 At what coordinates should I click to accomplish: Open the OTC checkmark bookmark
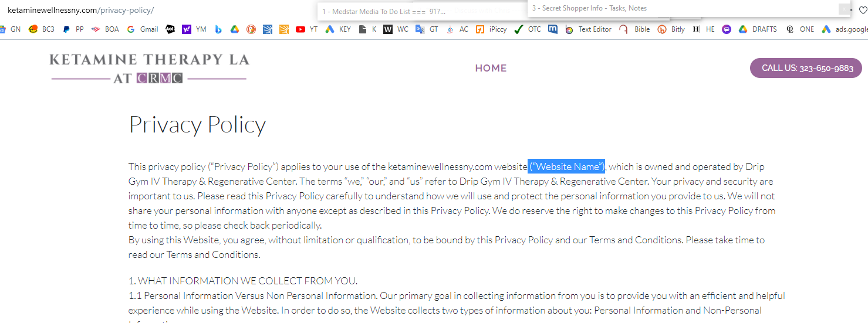528,29
